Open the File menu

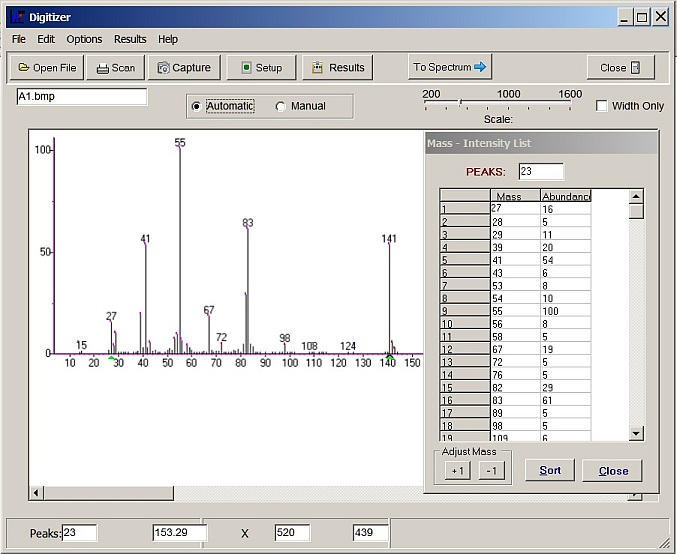[x=19, y=39]
